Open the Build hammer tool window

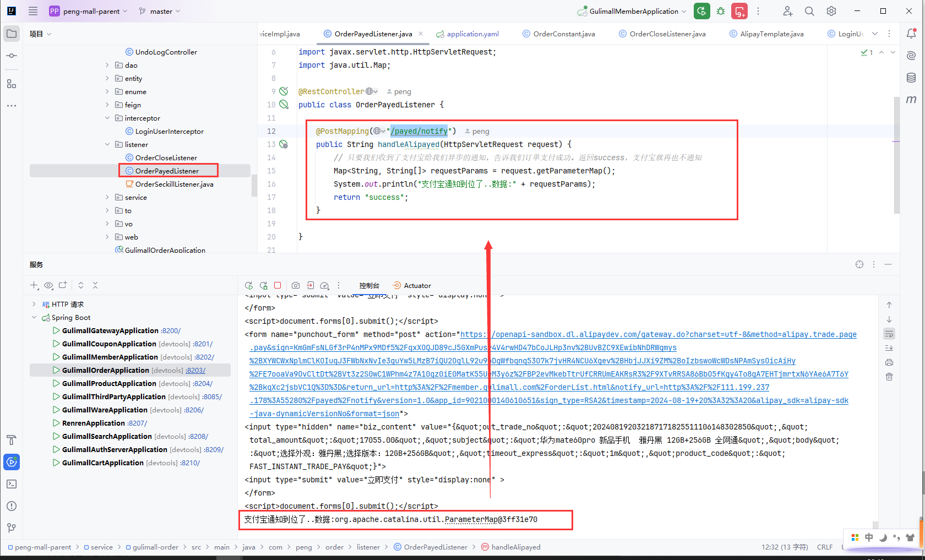pyautogui.click(x=12, y=440)
